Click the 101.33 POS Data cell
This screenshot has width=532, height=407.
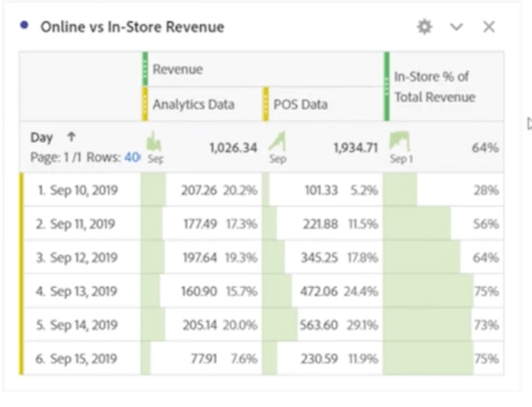[x=321, y=190]
